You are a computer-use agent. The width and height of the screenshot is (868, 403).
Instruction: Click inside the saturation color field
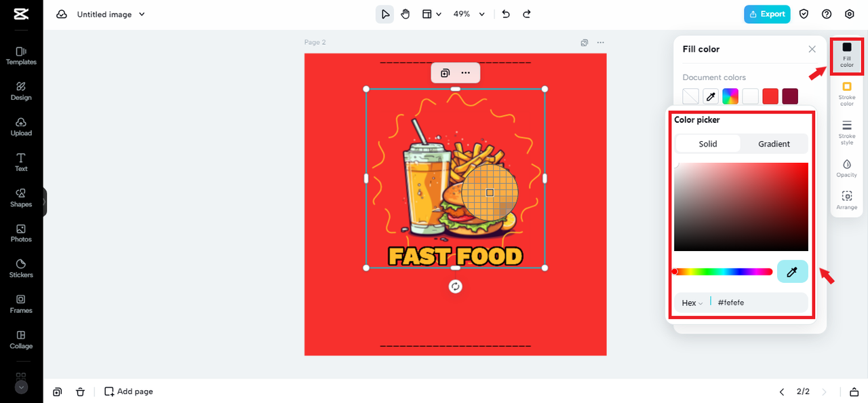pos(741,207)
